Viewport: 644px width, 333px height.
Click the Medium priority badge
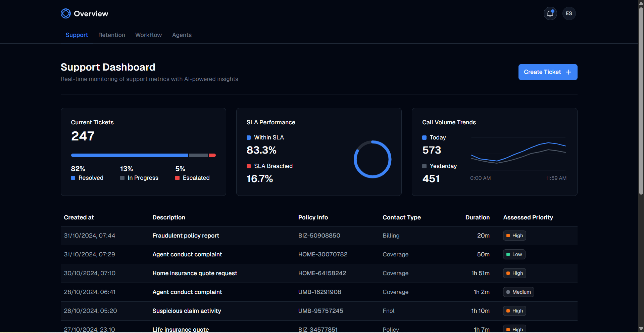[518, 292]
